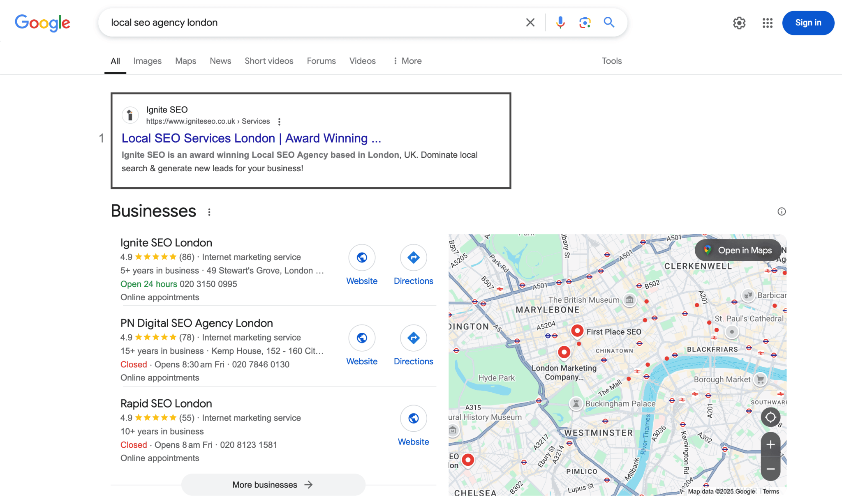Click the Google logo to return home
Screen dimensions: 842x504
tap(42, 23)
